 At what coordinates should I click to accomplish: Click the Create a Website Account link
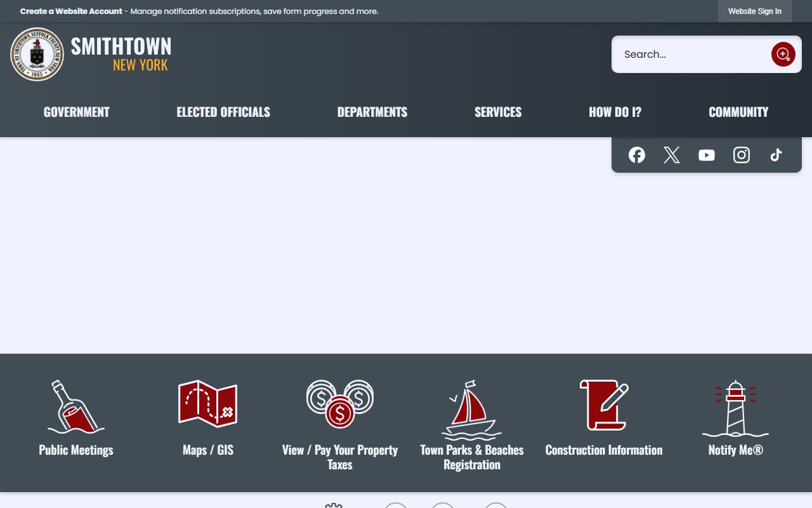pyautogui.click(x=71, y=11)
